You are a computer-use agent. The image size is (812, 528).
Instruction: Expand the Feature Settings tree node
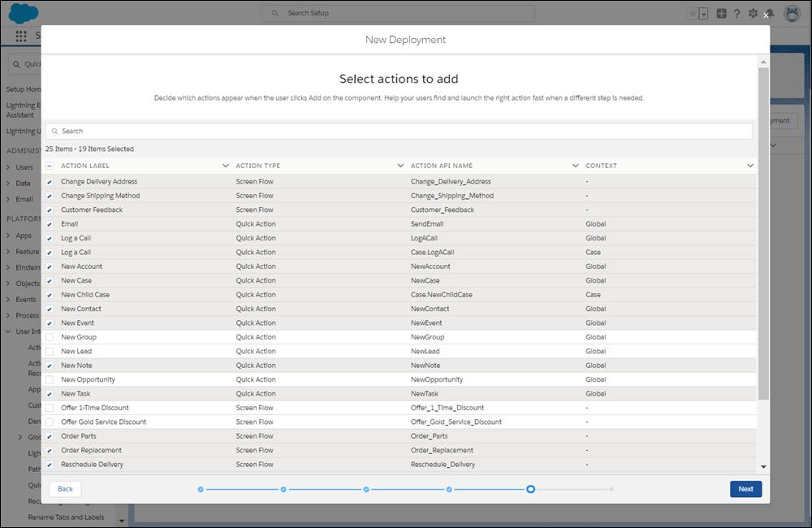point(8,252)
